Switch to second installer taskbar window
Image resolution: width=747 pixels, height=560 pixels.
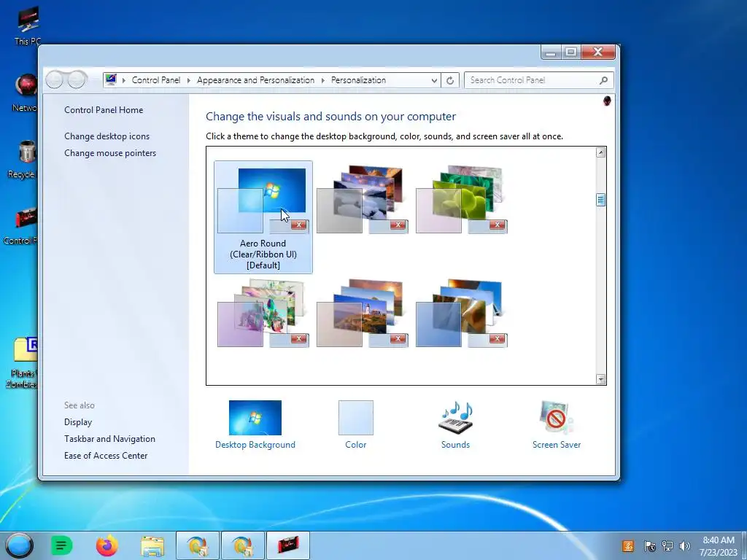click(242, 545)
